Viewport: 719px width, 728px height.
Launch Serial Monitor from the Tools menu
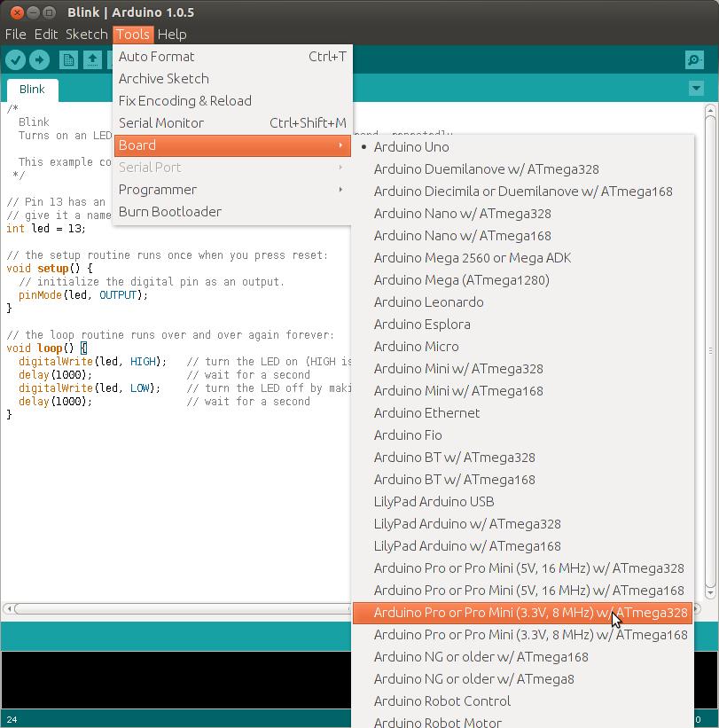click(161, 123)
